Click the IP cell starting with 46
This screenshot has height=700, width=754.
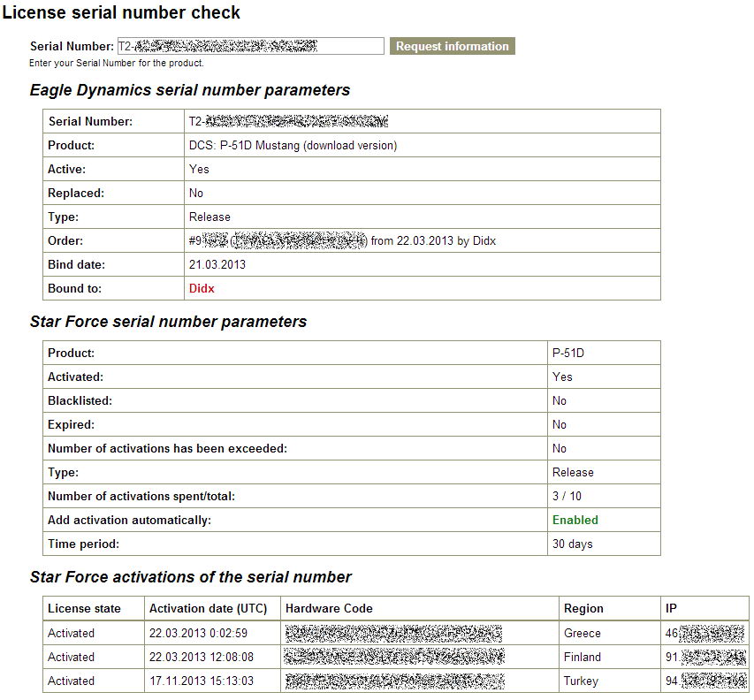pos(704,633)
